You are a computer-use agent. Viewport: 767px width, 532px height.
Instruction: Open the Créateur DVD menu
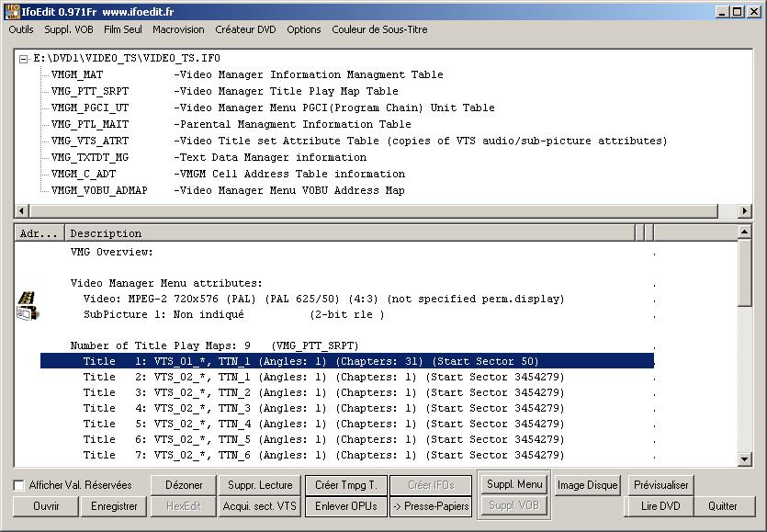click(x=245, y=29)
